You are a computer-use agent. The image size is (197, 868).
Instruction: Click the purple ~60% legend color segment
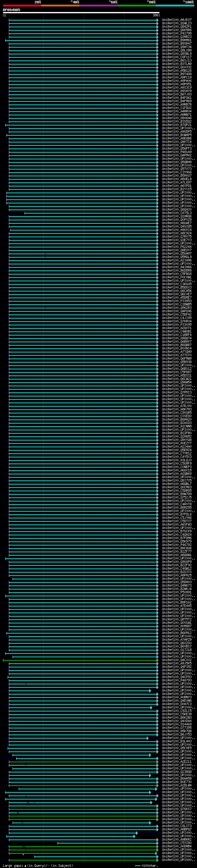(x=98, y=6)
